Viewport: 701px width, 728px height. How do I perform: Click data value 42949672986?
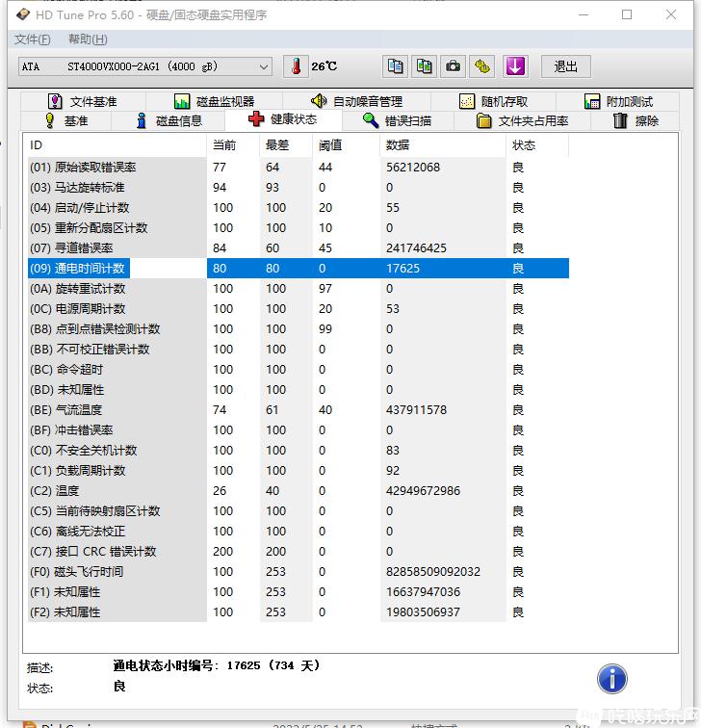(x=423, y=491)
